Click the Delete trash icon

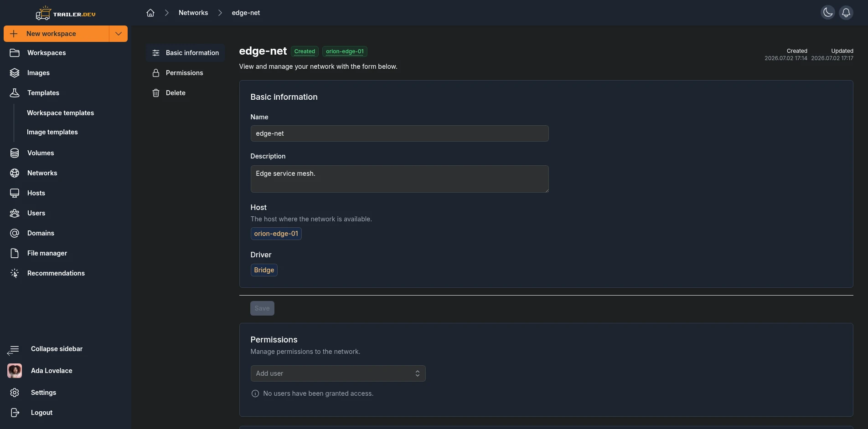[x=156, y=93]
